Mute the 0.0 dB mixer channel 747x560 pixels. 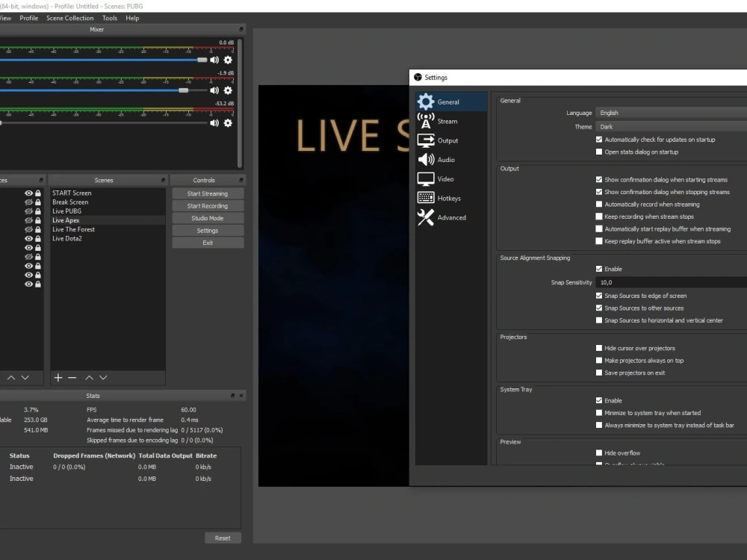[214, 60]
